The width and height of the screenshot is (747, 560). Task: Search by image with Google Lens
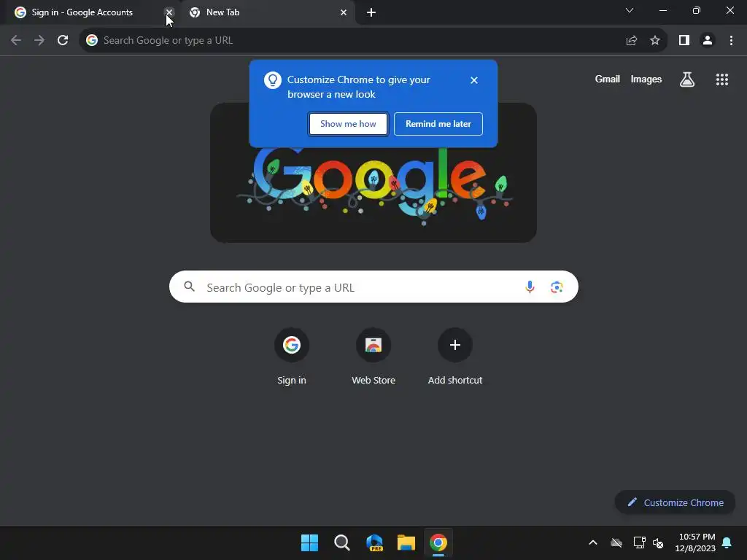557,287
